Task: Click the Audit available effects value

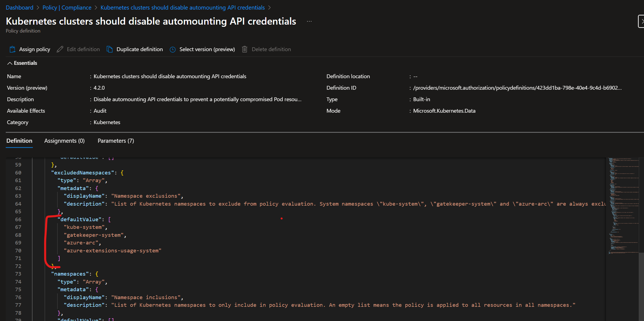Action: (100, 111)
